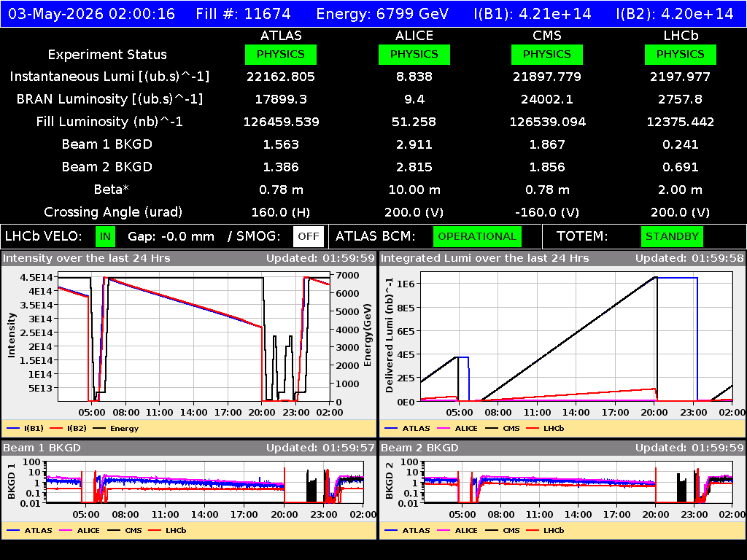Select LHCb Beam 2 BKGD value 0.691
Screen dimensions: 747x560
pyautogui.click(x=681, y=167)
